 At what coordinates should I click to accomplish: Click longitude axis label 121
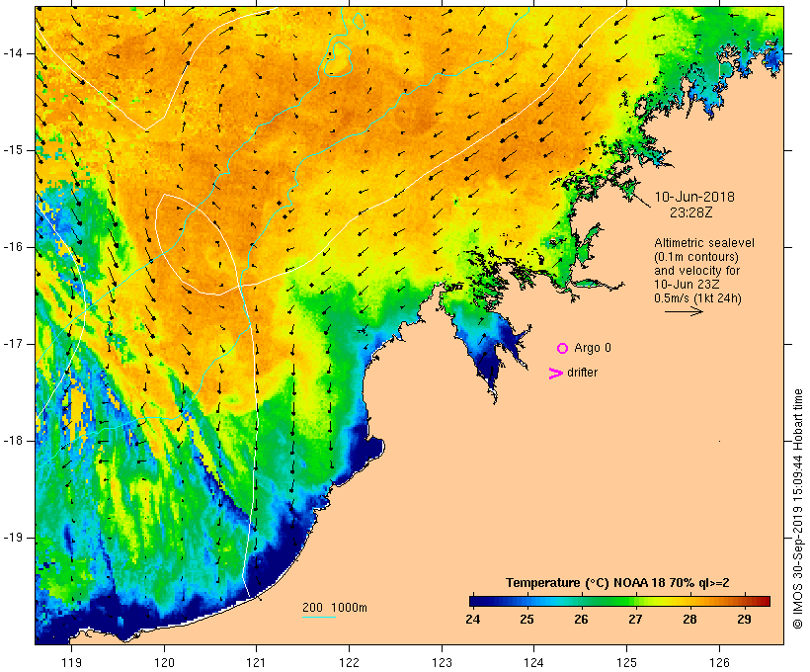[256, 662]
